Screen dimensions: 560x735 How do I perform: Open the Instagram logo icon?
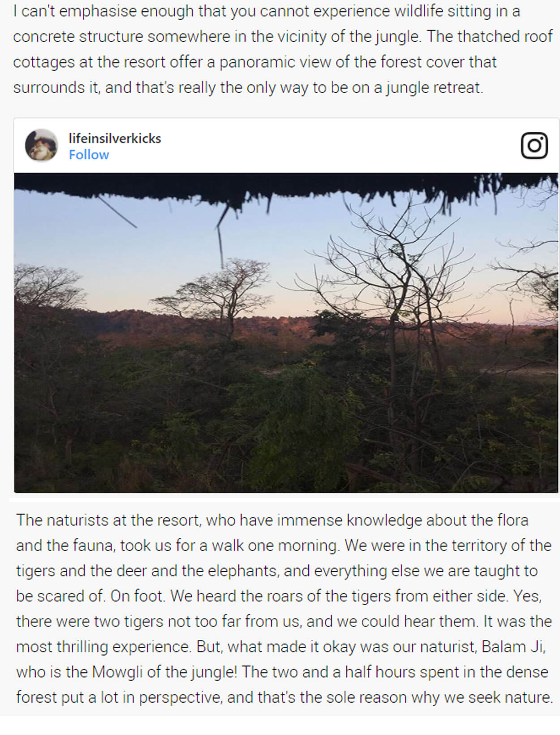point(534,146)
